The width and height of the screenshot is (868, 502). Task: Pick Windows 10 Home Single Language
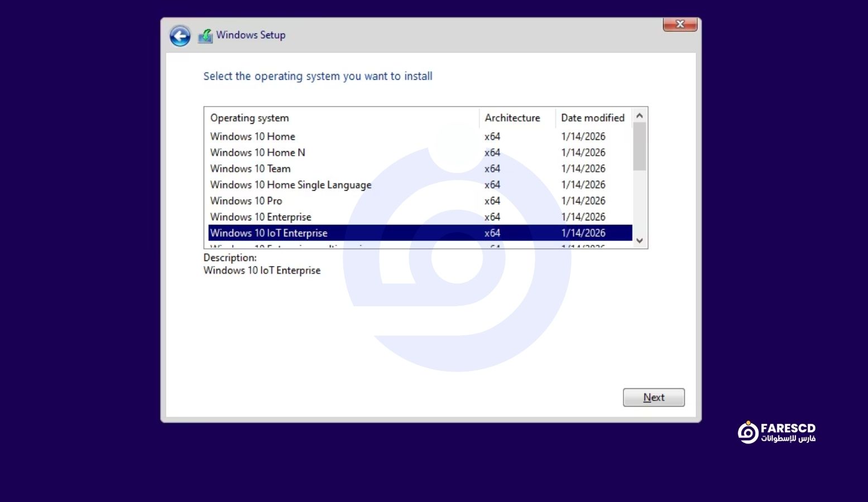[290, 185]
